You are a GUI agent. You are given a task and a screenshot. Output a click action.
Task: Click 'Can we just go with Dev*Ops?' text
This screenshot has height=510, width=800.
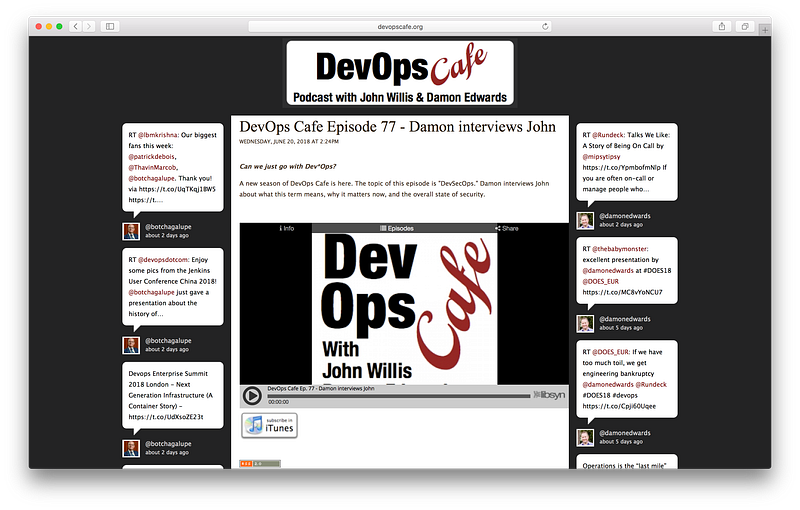[288, 166]
